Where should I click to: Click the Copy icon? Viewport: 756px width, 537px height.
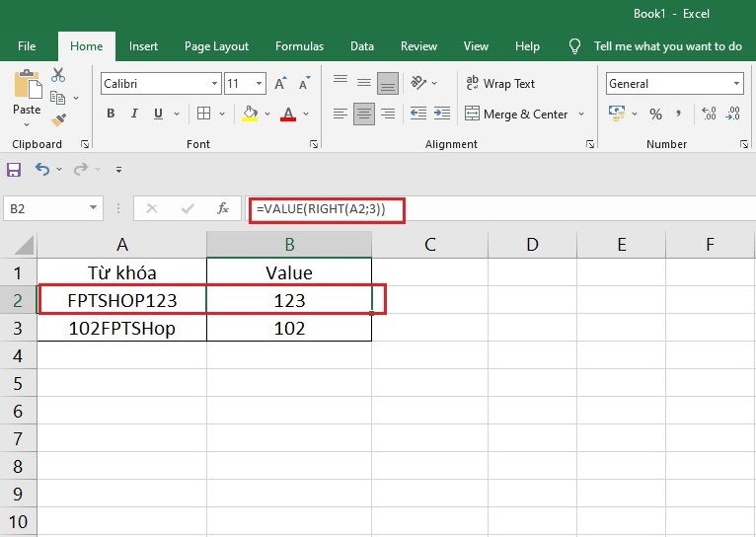tap(58, 98)
